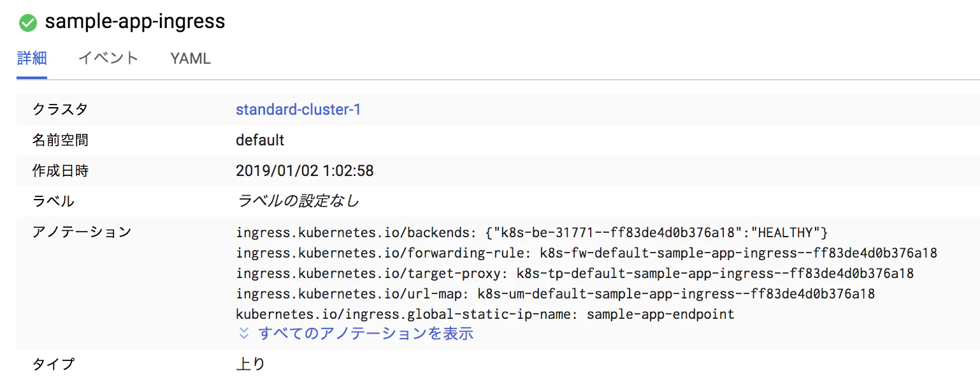Select the forwarding-rule annotation line
This screenshot has height=389, width=980.
point(586,253)
